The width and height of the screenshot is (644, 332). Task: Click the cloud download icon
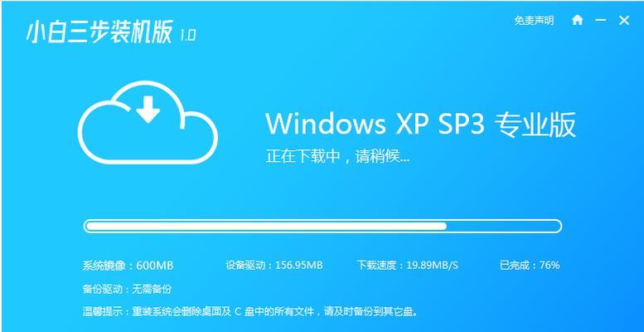(x=148, y=122)
